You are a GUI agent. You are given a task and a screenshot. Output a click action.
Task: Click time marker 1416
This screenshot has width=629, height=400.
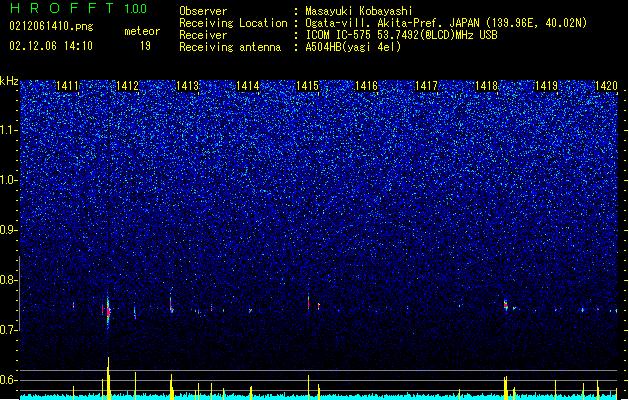tap(366, 85)
